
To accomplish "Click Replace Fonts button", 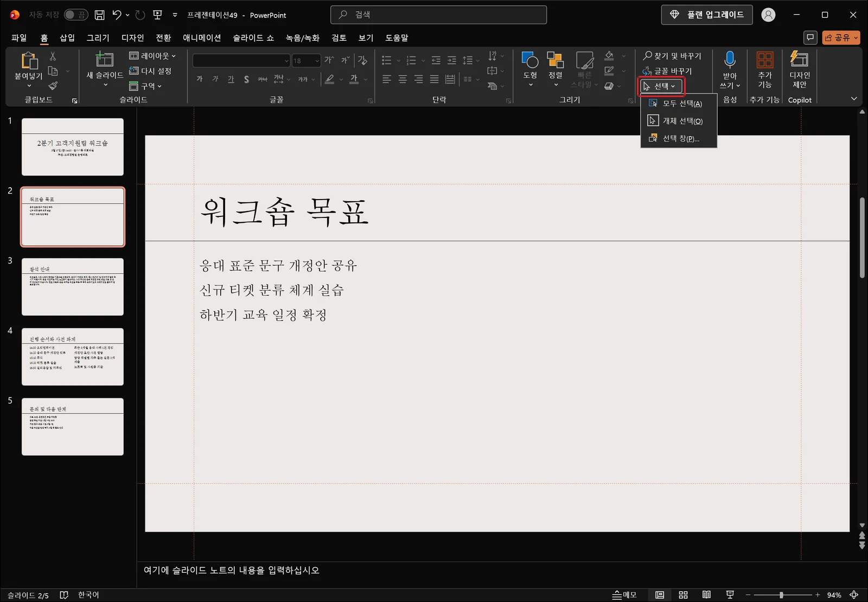I will [x=667, y=71].
